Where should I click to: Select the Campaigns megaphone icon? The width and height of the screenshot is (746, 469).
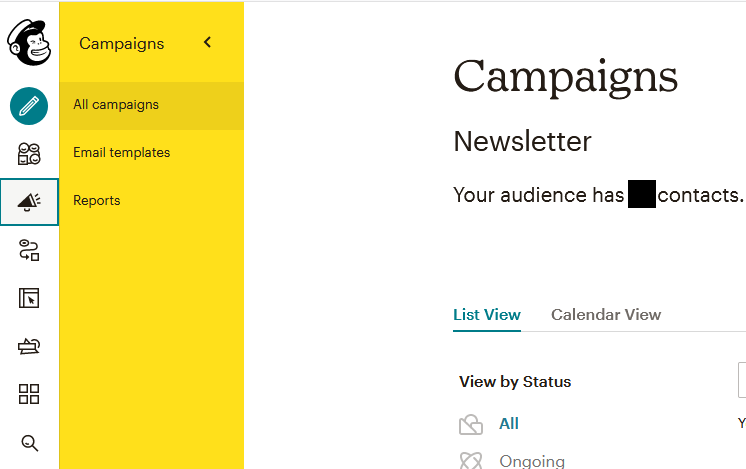29,202
